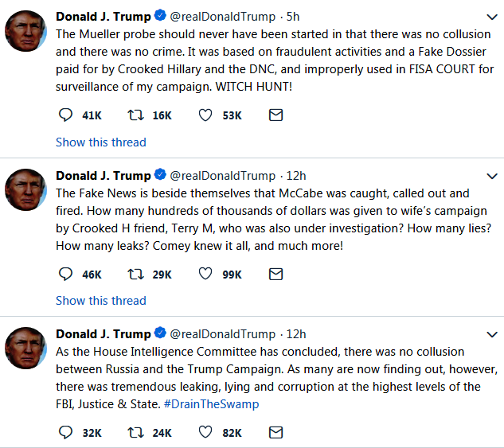Reply to the House Intelligence Committee tweet

65,432
